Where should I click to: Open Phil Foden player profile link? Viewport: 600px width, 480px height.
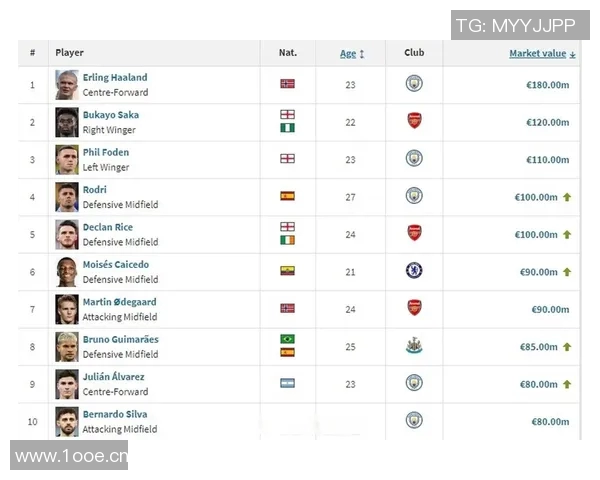click(x=106, y=152)
